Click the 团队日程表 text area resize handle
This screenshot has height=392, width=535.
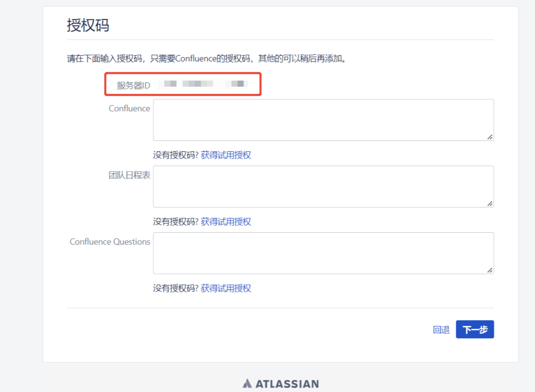pyautogui.click(x=490, y=204)
